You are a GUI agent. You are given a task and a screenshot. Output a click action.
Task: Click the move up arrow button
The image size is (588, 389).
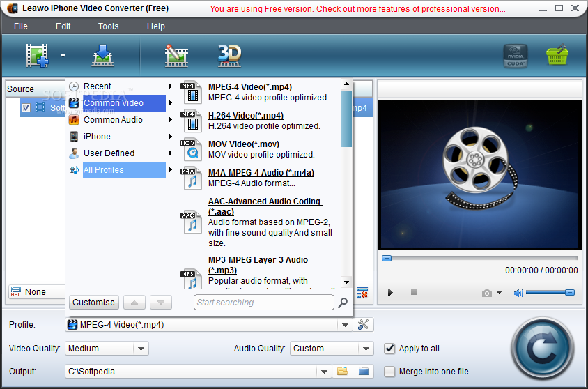click(x=134, y=303)
